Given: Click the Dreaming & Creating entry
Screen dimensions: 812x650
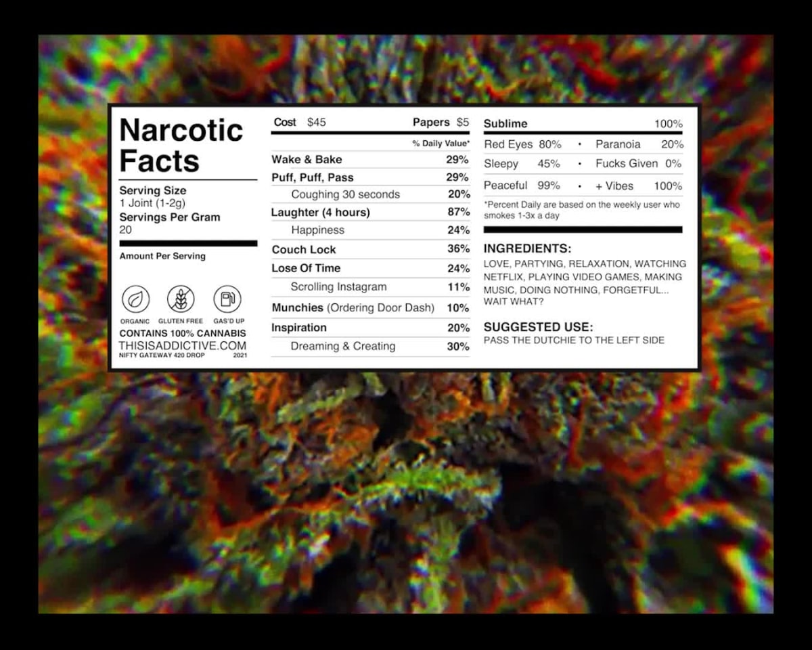Looking at the screenshot, I should point(342,346).
